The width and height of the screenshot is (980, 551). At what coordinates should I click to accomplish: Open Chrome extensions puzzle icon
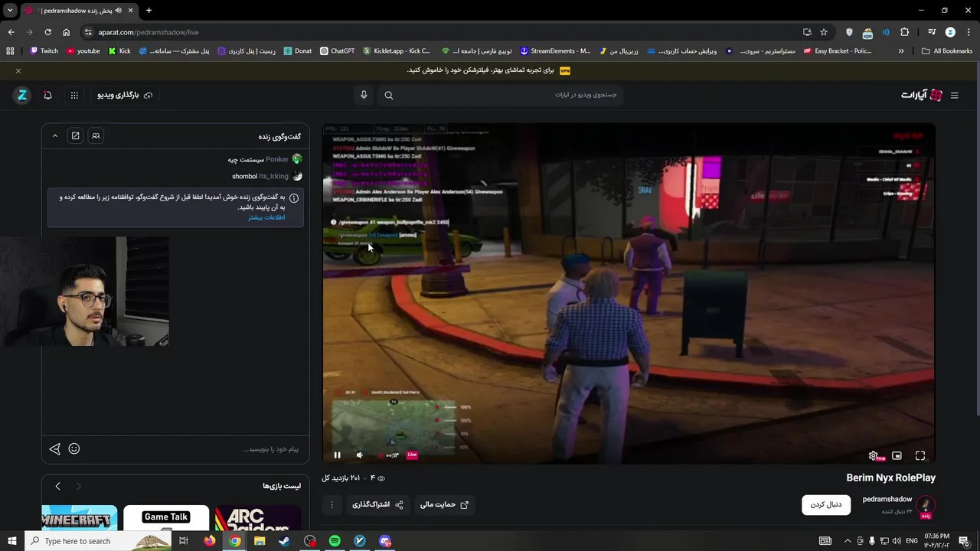tap(904, 32)
